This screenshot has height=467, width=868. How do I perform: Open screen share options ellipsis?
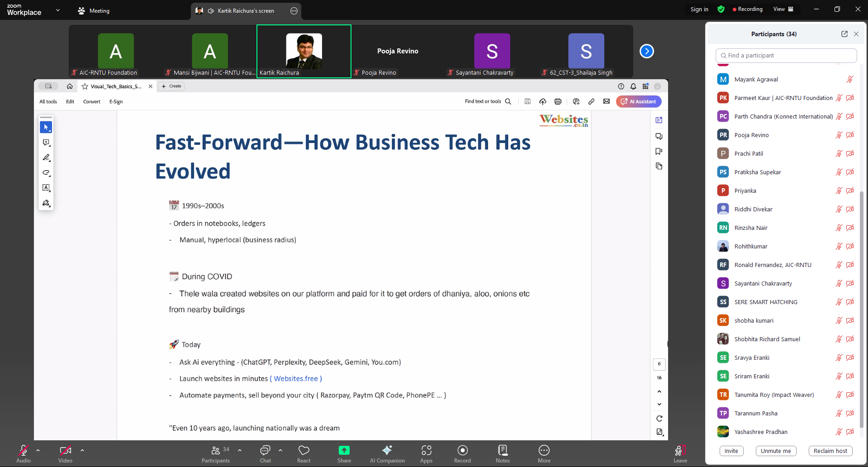[294, 11]
